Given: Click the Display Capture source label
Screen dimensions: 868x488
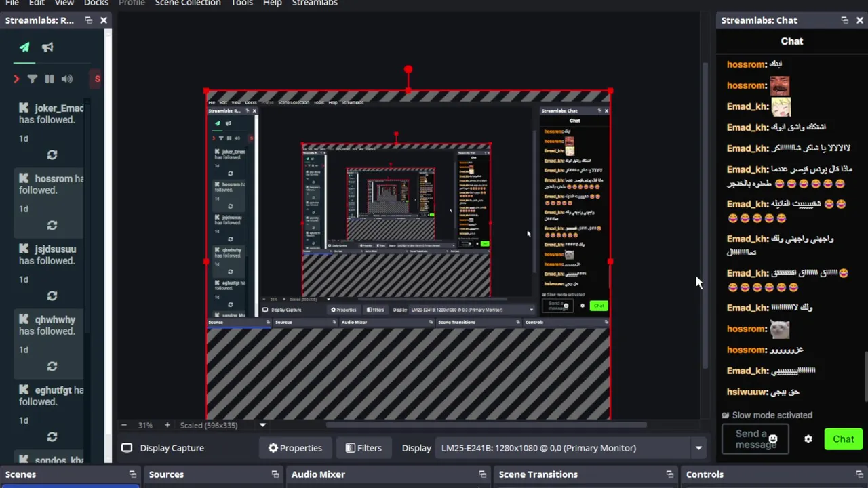Looking at the screenshot, I should coord(172,448).
